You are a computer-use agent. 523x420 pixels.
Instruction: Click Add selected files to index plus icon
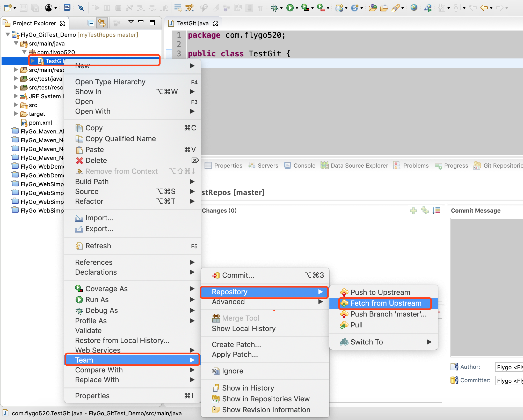pyautogui.click(x=413, y=211)
